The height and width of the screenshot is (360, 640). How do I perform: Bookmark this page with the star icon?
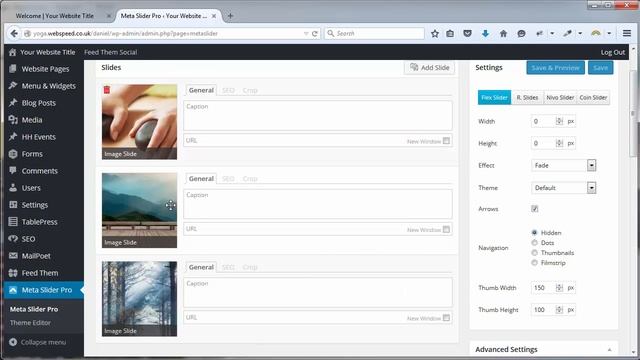tap(435, 33)
